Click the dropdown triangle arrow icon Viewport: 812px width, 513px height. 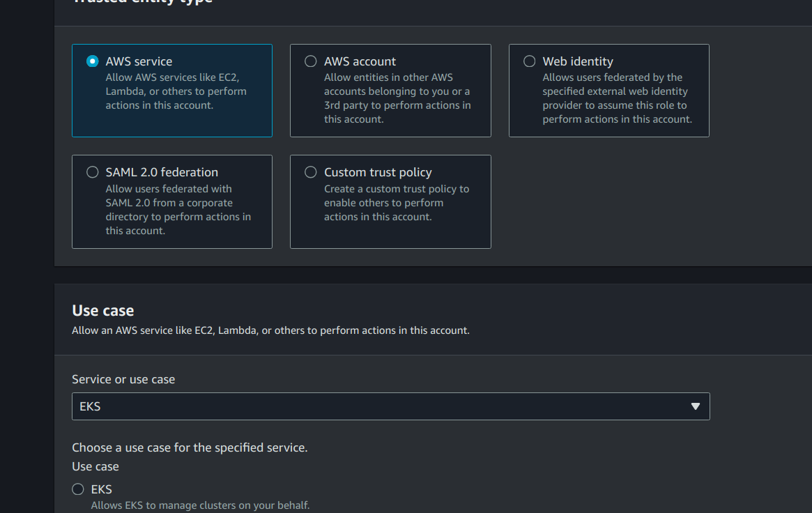coord(696,406)
